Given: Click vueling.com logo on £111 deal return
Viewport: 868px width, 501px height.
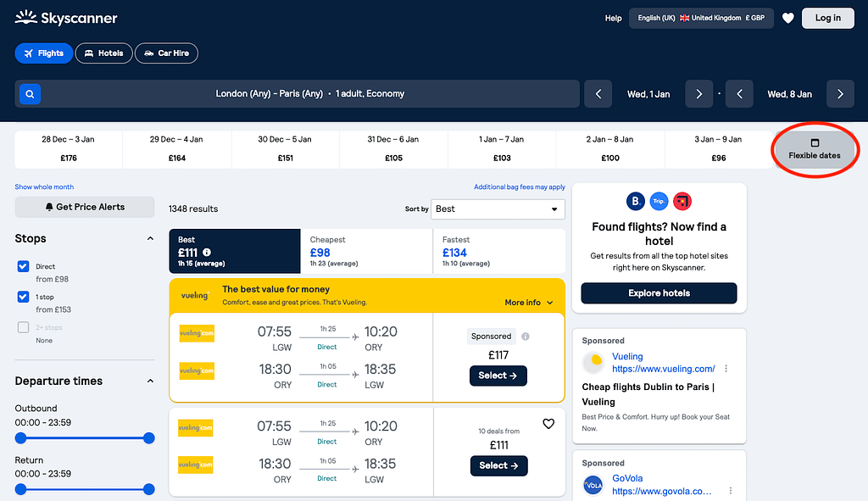Looking at the screenshot, I should pyautogui.click(x=196, y=465).
